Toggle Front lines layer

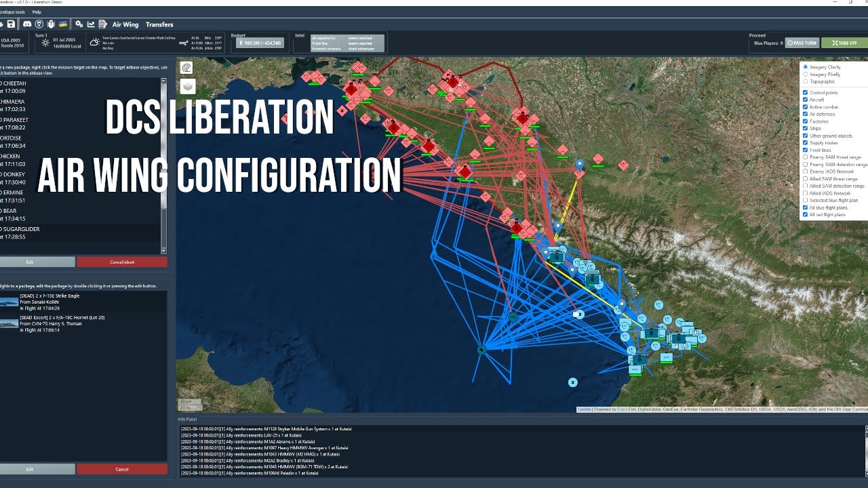pos(805,150)
